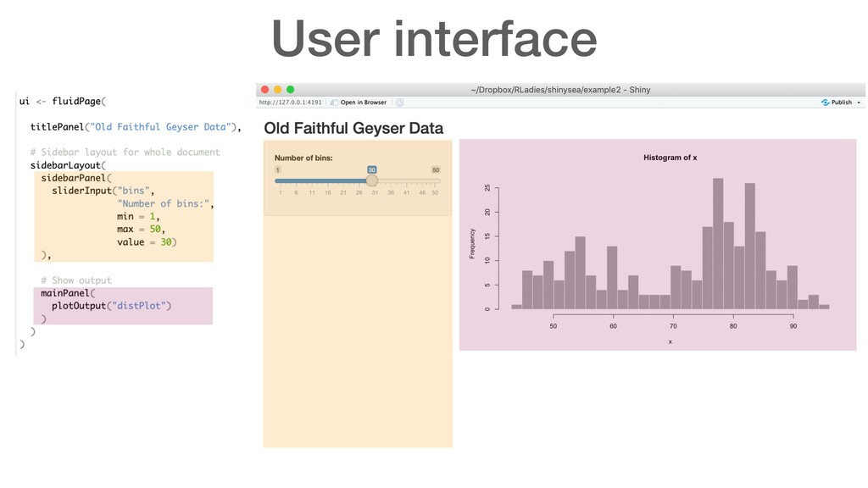868x488 pixels.
Task: Click the Number of bins label
Action: tap(303, 158)
